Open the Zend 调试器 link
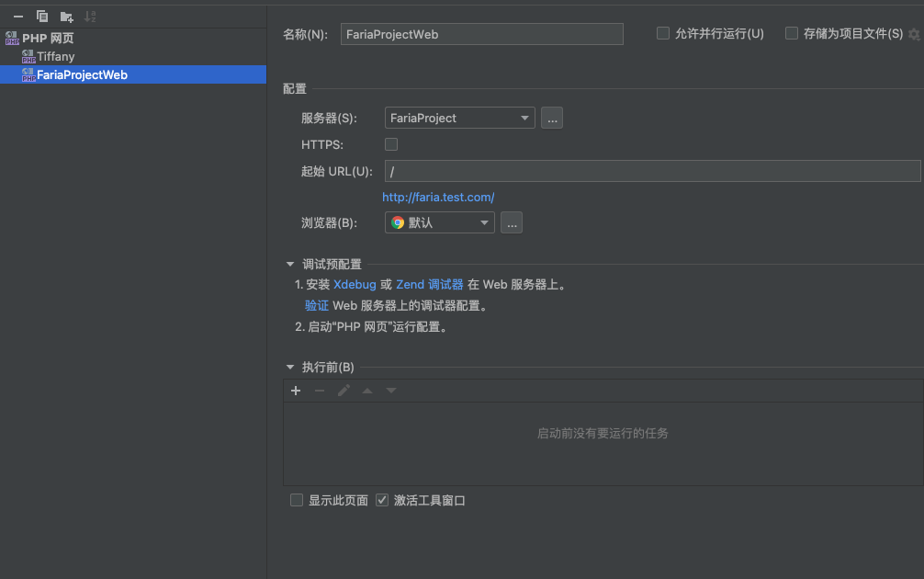This screenshot has width=924, height=579. pos(430,285)
